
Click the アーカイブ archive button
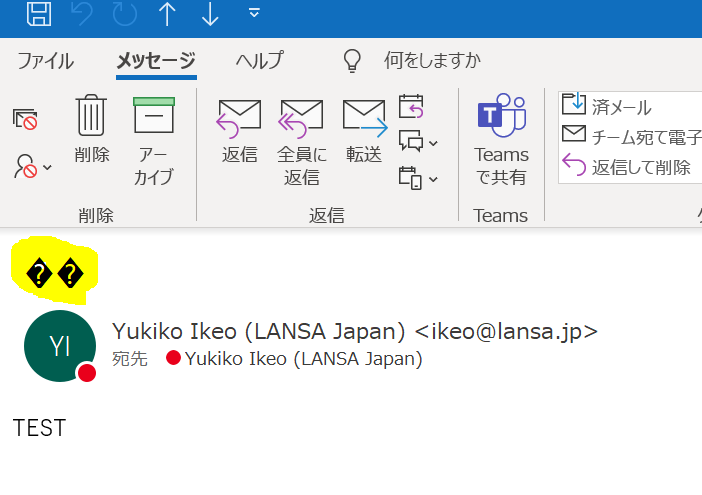tap(154, 141)
